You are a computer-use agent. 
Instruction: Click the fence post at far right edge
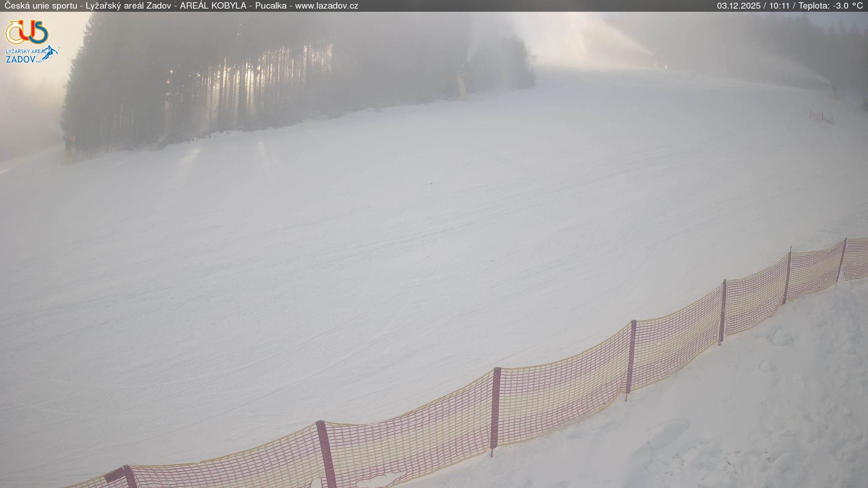coord(842,261)
